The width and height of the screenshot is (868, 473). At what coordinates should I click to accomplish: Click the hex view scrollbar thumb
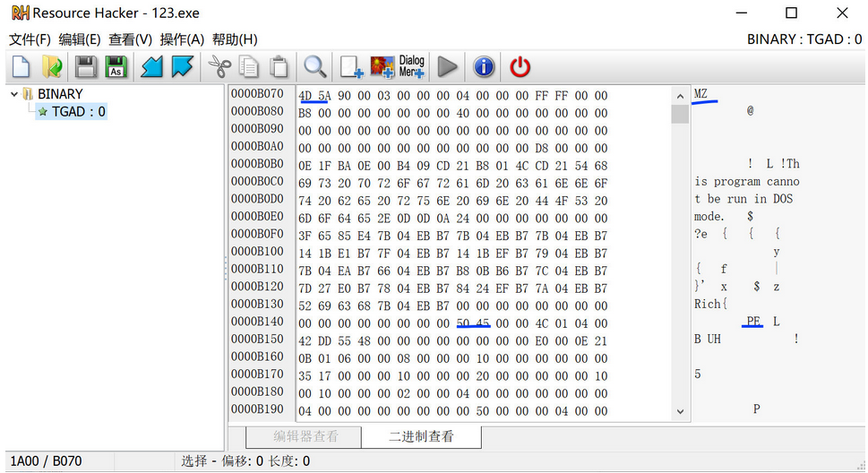click(x=681, y=114)
